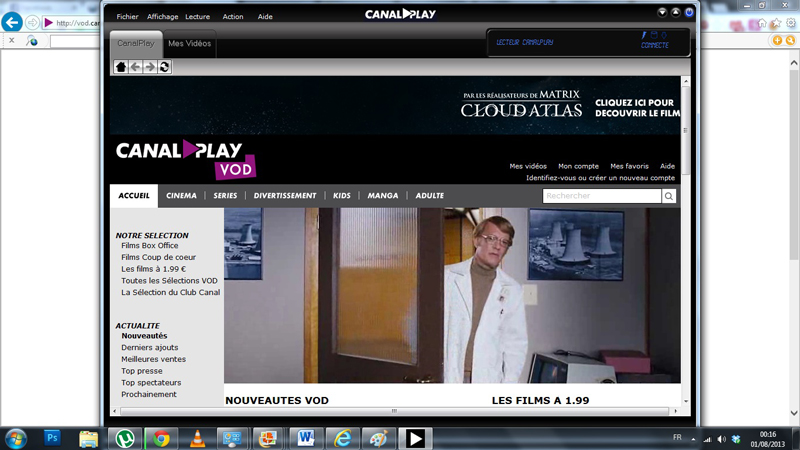Image resolution: width=800 pixels, height=450 pixels.
Task: Open Derniers ajouts link
Action: point(149,347)
